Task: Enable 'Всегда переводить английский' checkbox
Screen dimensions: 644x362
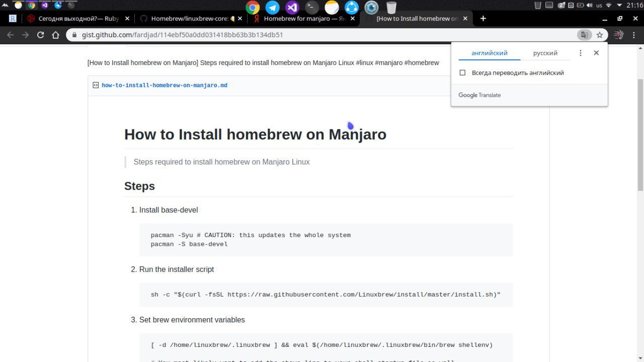Action: 462,73
